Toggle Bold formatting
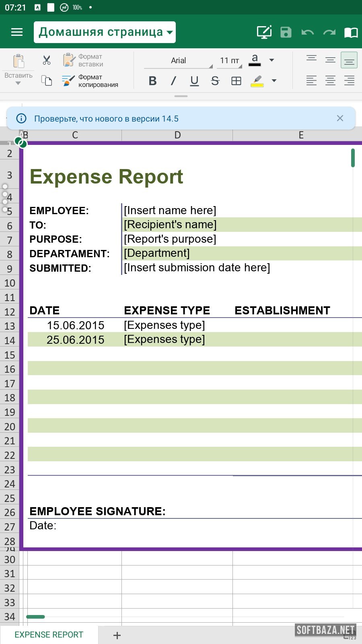Viewport: 362px width, 644px height. [152, 81]
